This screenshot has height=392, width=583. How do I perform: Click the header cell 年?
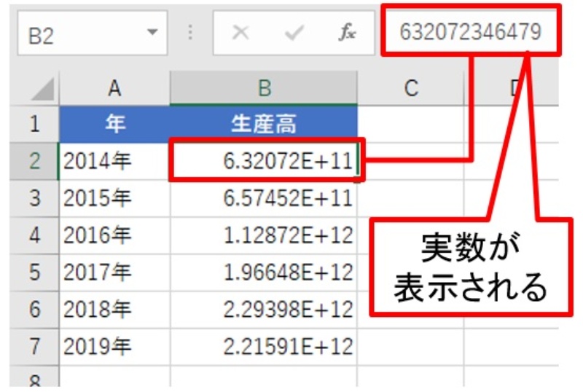point(114,124)
